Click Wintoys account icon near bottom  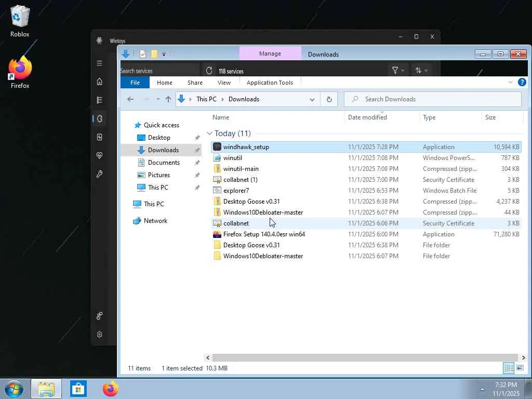pyautogui.click(x=99, y=316)
